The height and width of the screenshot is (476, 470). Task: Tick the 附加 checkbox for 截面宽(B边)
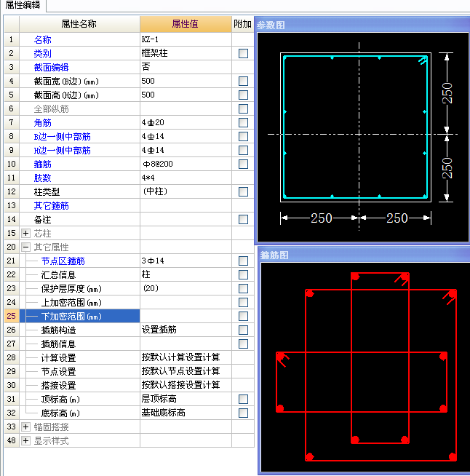coord(243,81)
